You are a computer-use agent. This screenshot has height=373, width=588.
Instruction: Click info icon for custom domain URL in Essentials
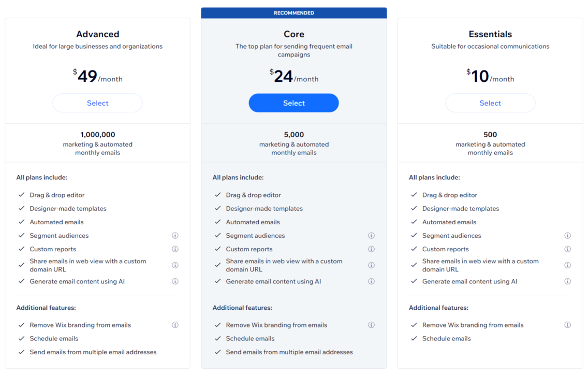point(567,265)
